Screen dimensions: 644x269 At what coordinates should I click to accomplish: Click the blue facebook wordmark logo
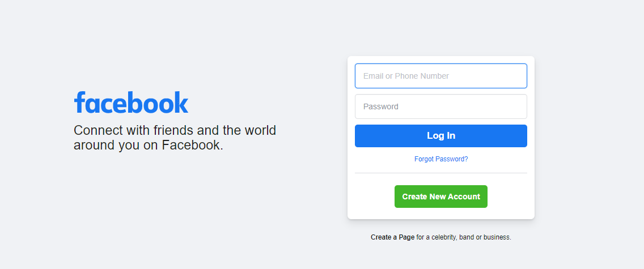click(x=131, y=102)
